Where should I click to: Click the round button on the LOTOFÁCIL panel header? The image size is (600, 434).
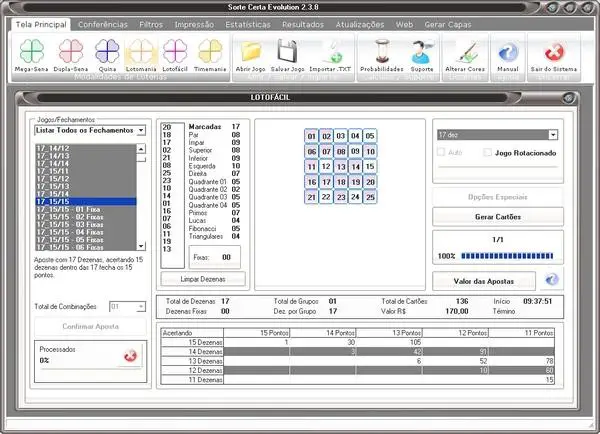(569, 98)
